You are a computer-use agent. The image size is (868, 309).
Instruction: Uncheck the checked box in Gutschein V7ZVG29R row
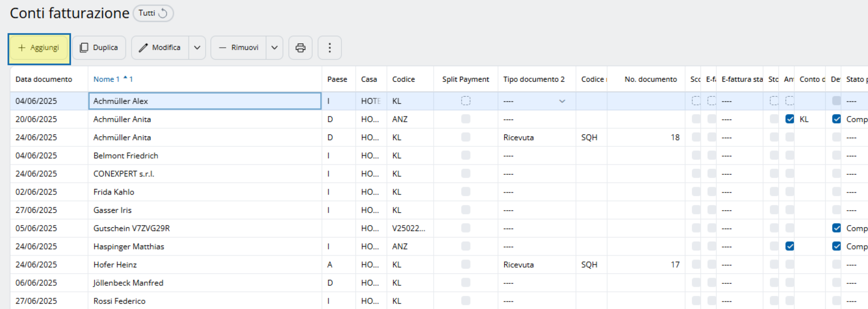pyautogui.click(x=836, y=228)
